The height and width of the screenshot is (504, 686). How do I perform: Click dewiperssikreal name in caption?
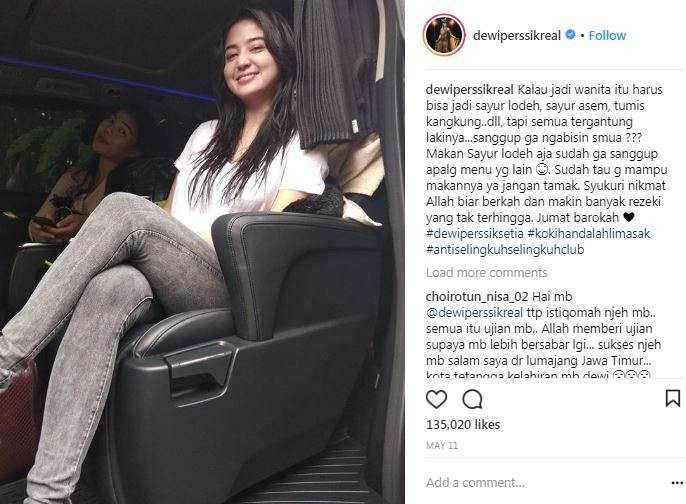click(470, 90)
